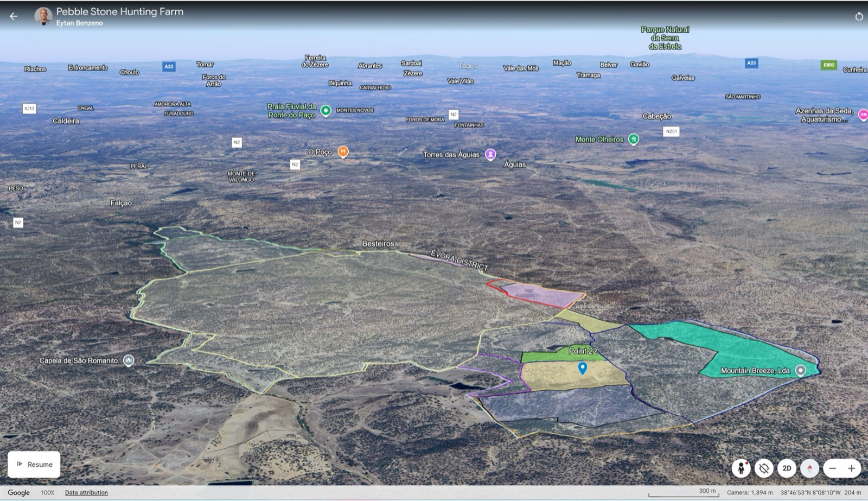This screenshot has width=868, height=501.
Task: Switch the view to 2D
Action: coord(787,468)
